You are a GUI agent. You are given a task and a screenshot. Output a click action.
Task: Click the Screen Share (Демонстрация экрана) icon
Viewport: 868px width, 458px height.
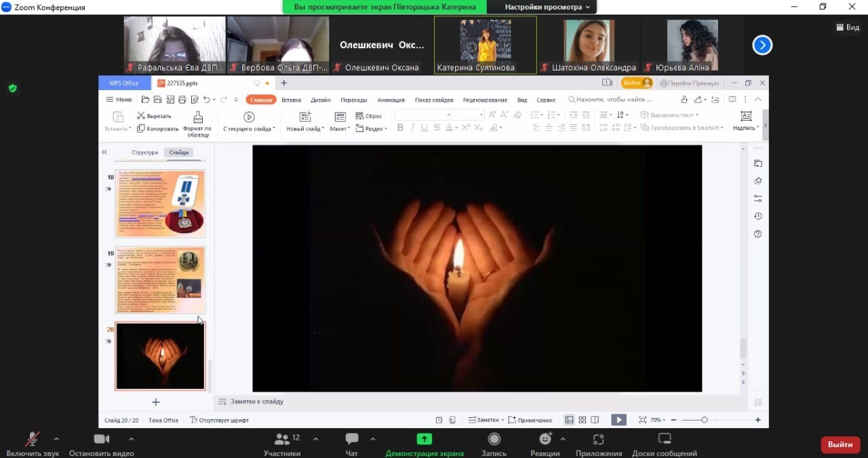425,439
